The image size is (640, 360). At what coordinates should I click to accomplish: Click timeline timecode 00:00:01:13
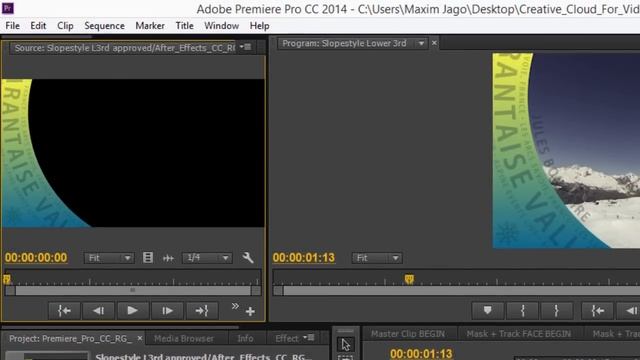421,353
